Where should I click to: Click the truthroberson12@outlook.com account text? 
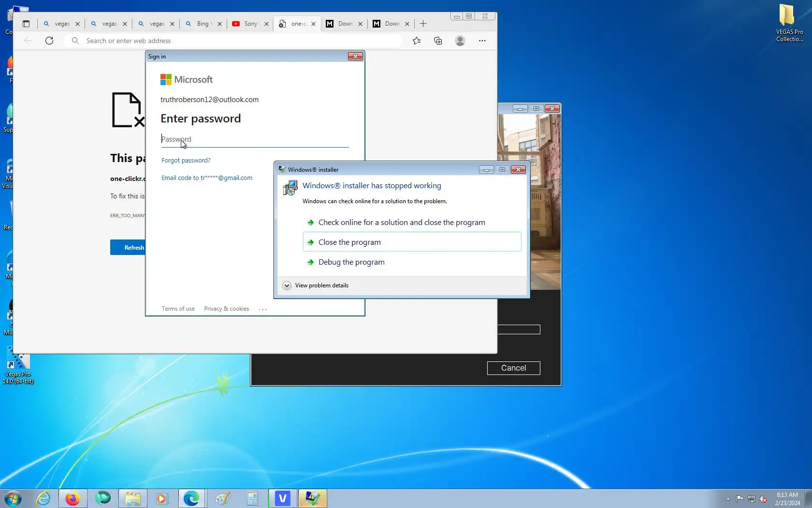coord(209,100)
